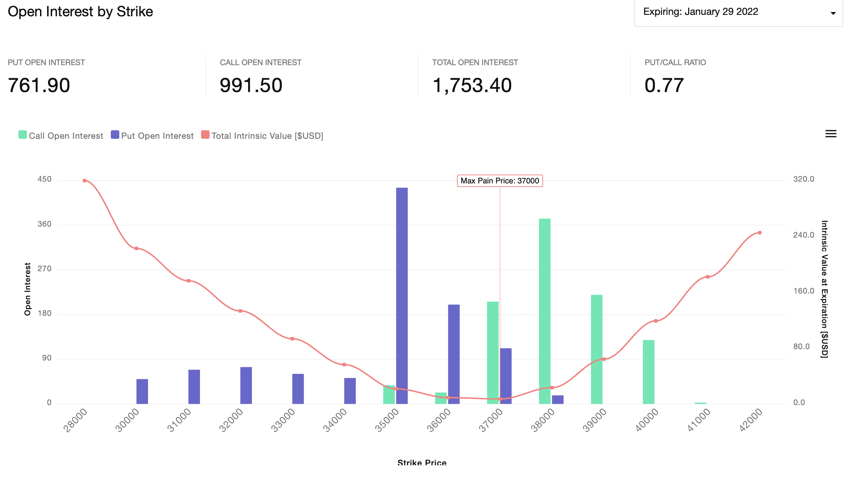The width and height of the screenshot is (868, 478).
Task: Select the put bar at 34000 strike
Action: pos(350,391)
